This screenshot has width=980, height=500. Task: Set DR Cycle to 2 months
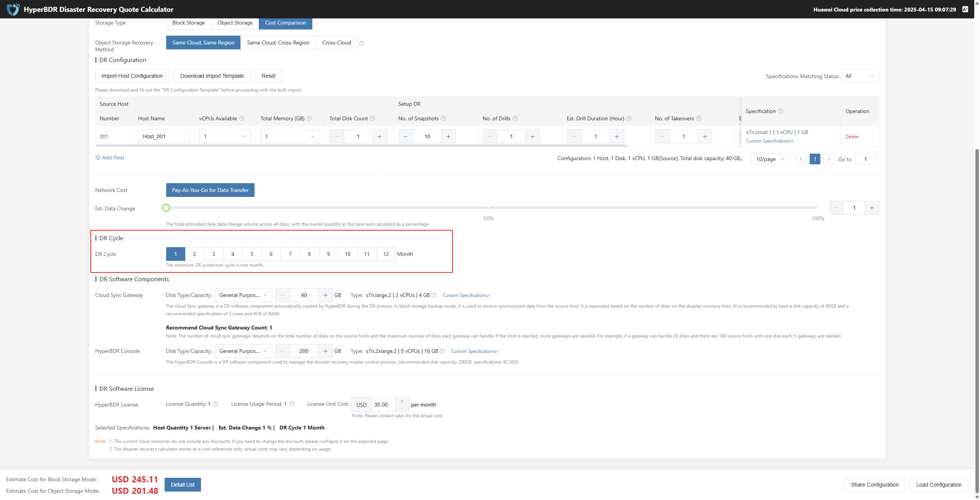point(194,254)
